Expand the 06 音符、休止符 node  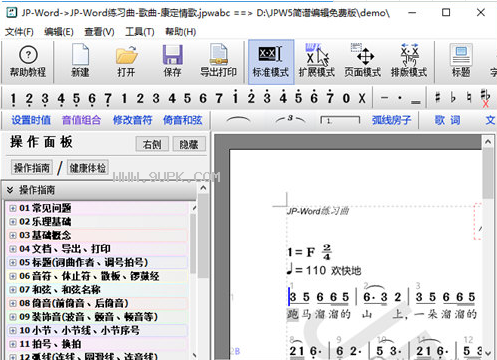pos(13,276)
